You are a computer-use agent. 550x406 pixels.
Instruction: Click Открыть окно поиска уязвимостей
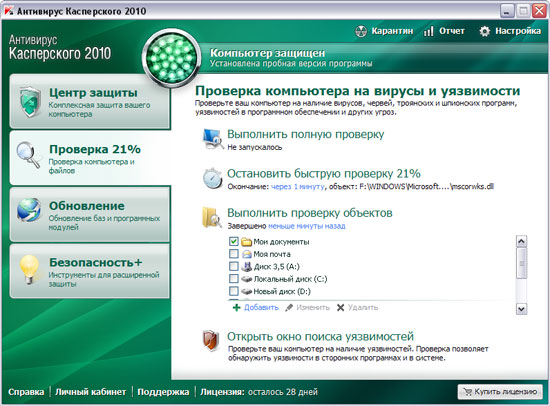click(x=320, y=337)
